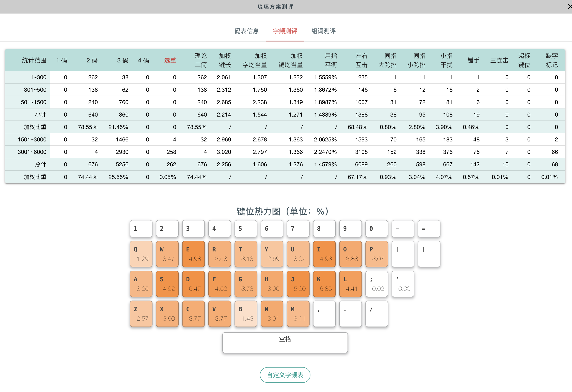Click the equals sign key

pyautogui.click(x=429, y=229)
